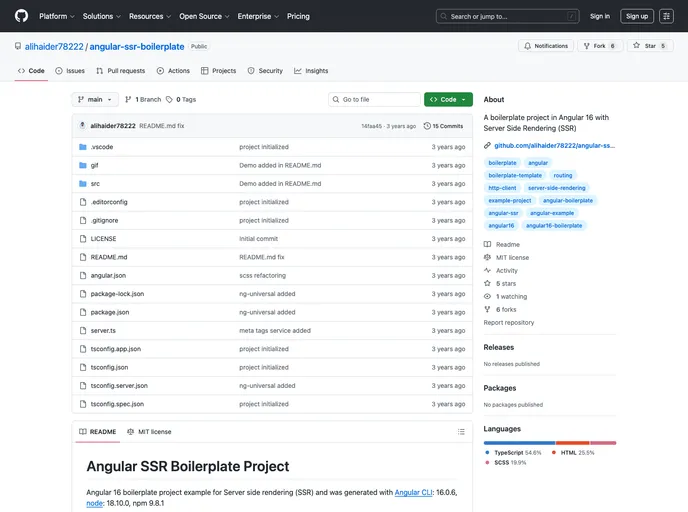
Task: Expand the Open Source menu
Action: (x=204, y=16)
